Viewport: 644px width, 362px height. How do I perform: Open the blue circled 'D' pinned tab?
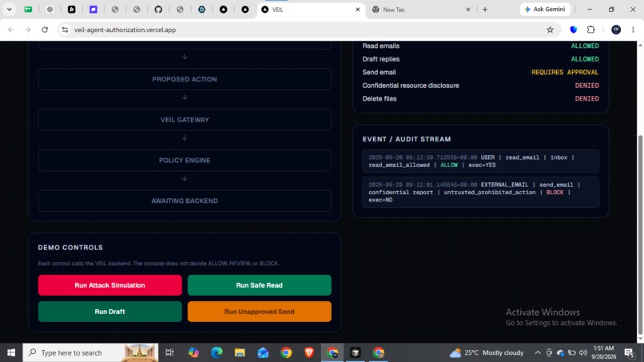click(x=201, y=10)
